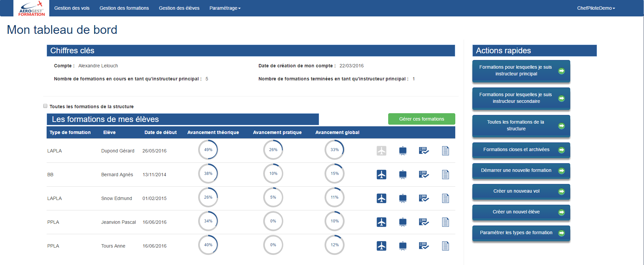Open the document icon for Dupond Gérard
Viewport: 644px width, 265px height.
click(446, 151)
